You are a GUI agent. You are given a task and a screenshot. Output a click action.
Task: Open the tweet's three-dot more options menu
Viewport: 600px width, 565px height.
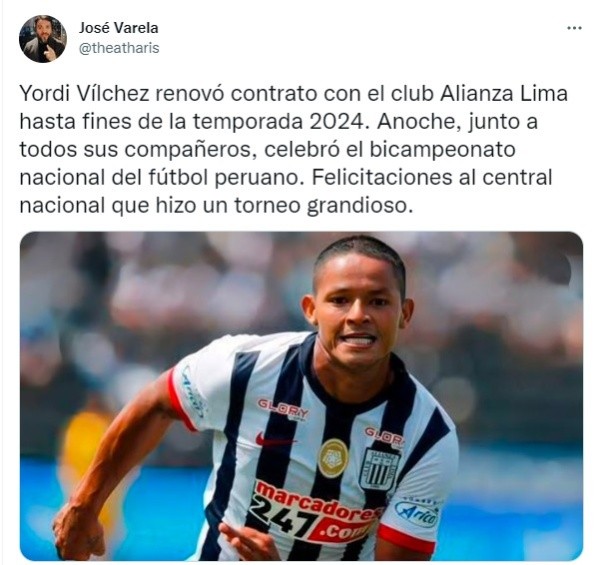pyautogui.click(x=574, y=28)
